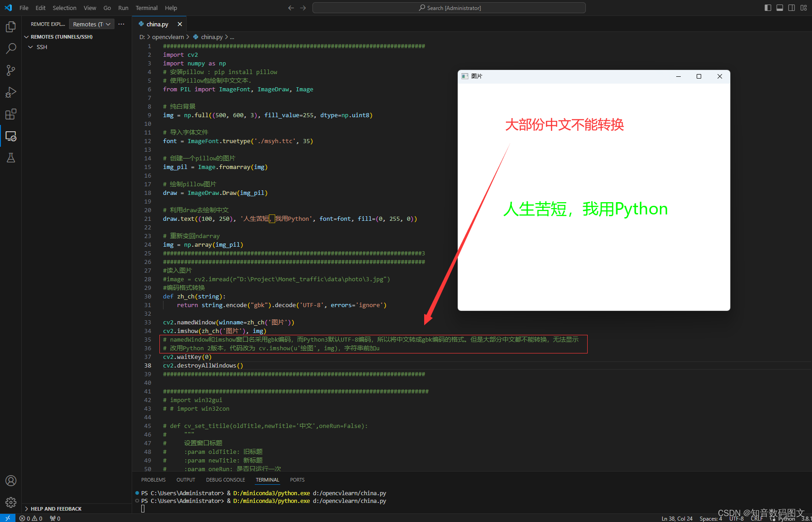
Task: Open the Search view
Action: tap(10, 48)
